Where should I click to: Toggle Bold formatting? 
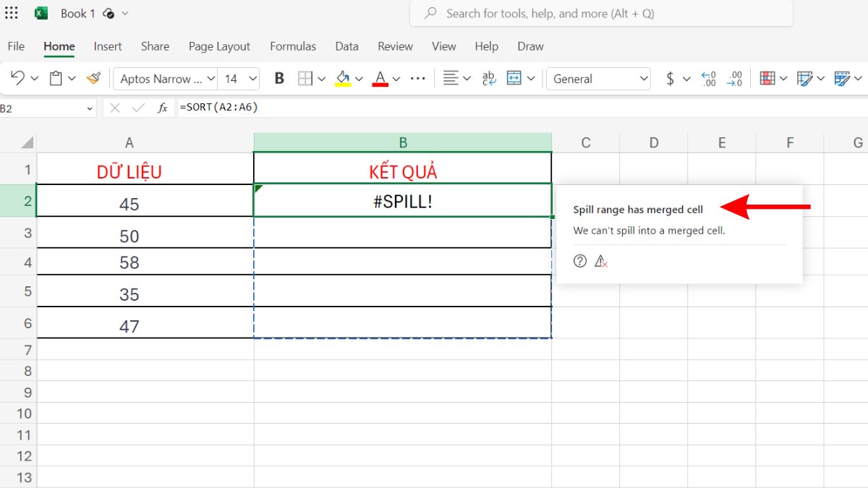click(279, 79)
